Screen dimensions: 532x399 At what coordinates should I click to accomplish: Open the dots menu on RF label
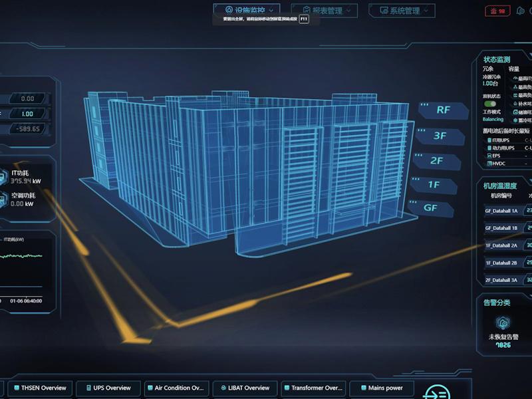pos(424,104)
